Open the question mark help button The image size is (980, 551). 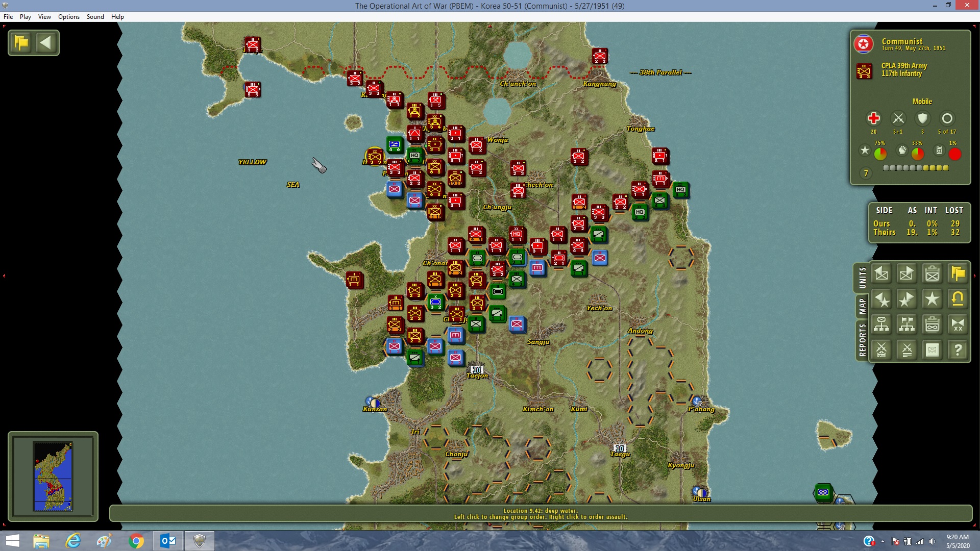958,350
